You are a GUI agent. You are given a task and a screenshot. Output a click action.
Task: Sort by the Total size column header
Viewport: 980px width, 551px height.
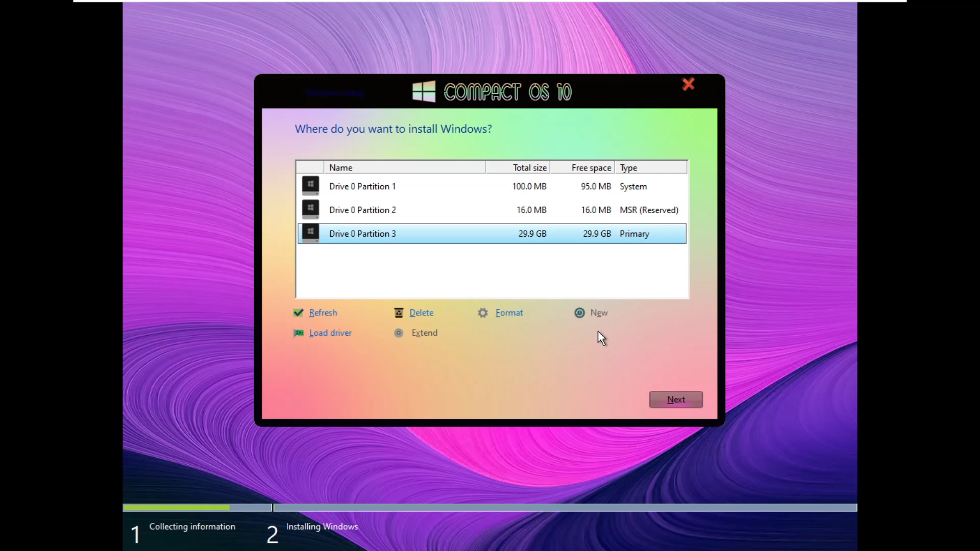(x=518, y=167)
